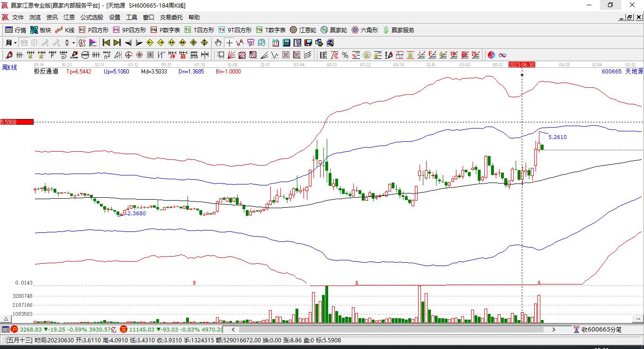Open the 六角形 hexagon tool
Image resolution: width=644 pixels, height=349 pixels.
coord(365,30)
